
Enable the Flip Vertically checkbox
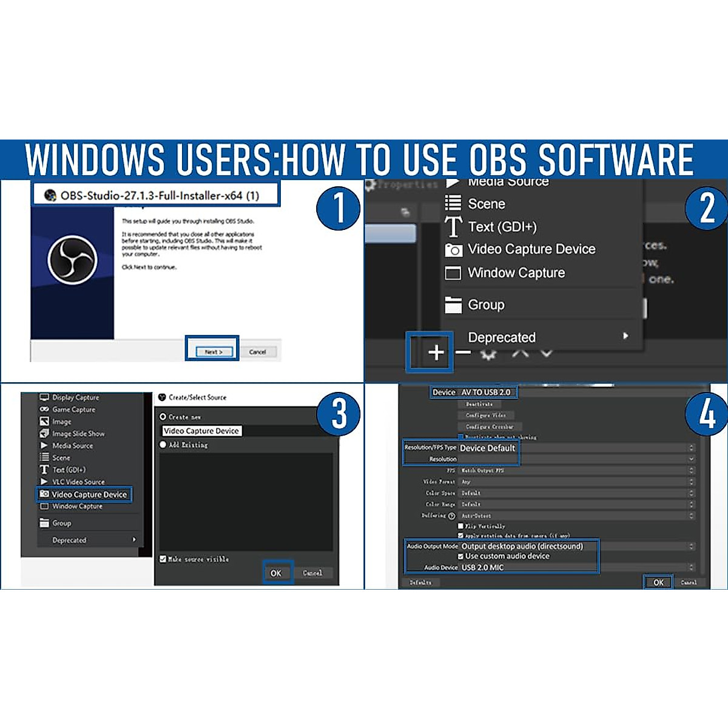[461, 526]
